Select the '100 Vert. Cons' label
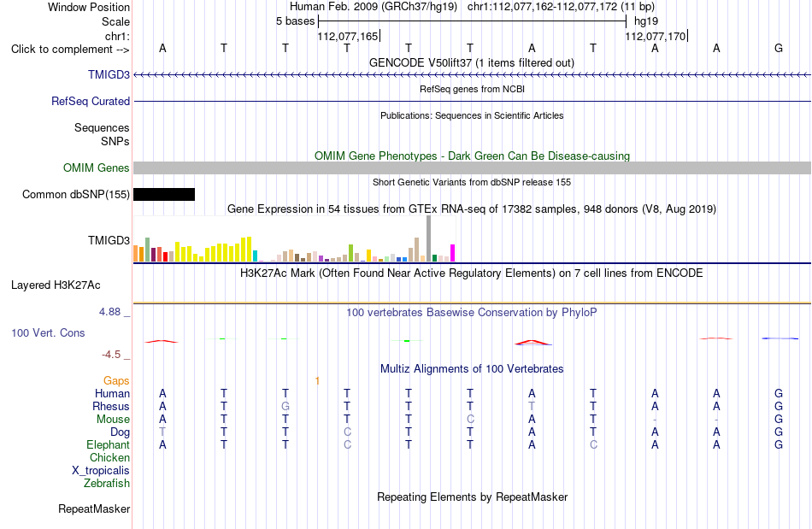This screenshot has height=529, width=812. pyautogui.click(x=48, y=332)
